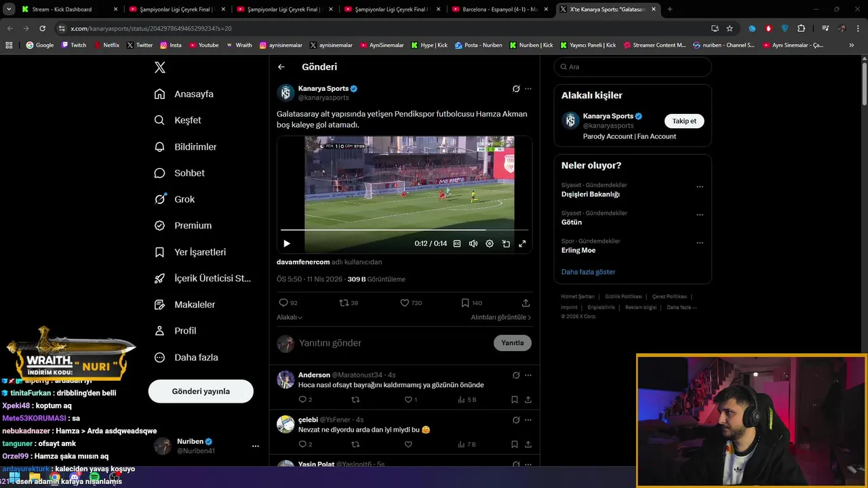Toggle captions on the video player
Image resolution: width=868 pixels, height=488 pixels.
pos(457,243)
